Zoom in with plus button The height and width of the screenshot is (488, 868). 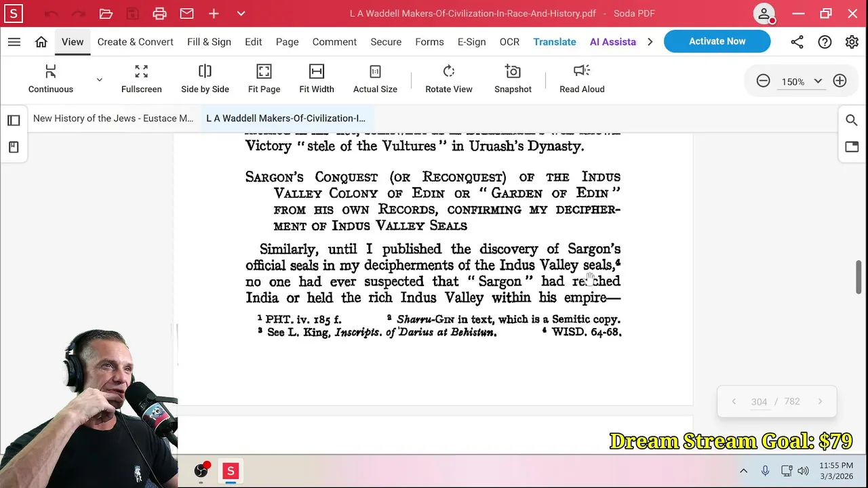tap(840, 81)
